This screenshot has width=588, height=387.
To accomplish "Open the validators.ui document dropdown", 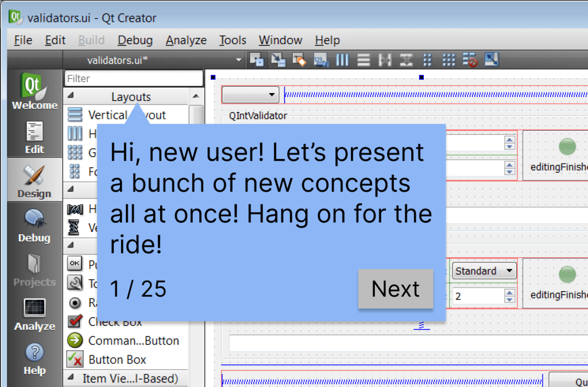I will 239,60.
